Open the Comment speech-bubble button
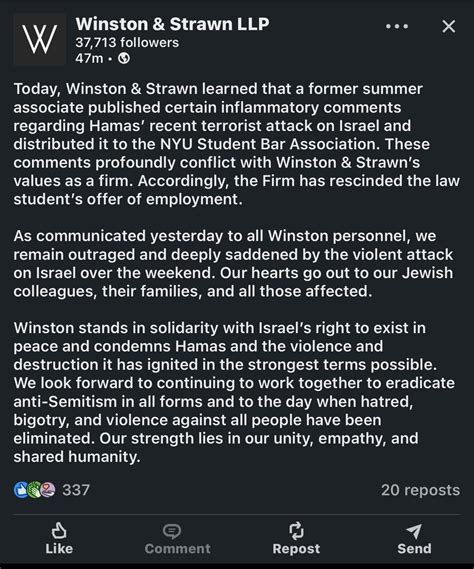The height and width of the screenshot is (569, 474). point(177,539)
